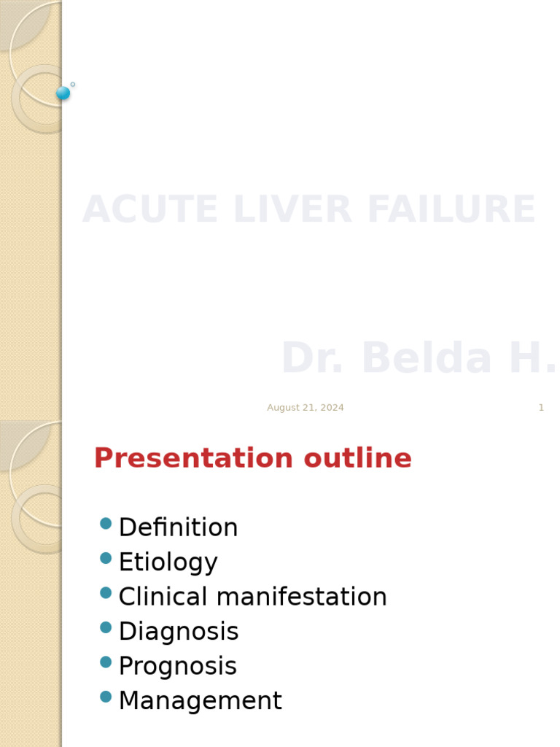Select the Clinical manifestation outline item

252,597
